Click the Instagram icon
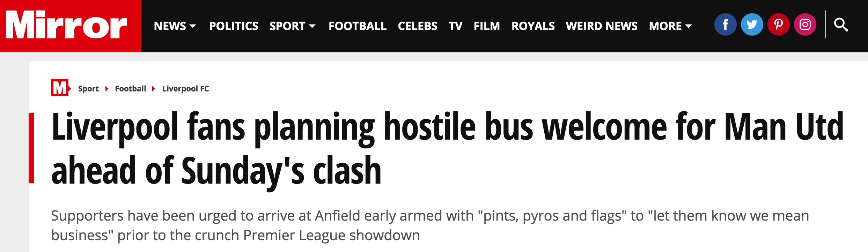868x252 pixels. click(805, 25)
